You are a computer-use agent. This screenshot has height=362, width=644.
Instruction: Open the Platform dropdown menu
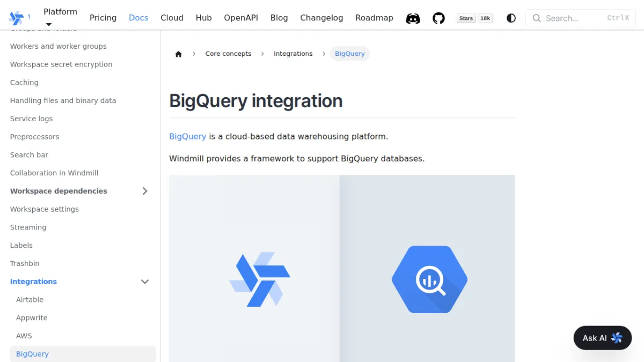pos(60,17)
